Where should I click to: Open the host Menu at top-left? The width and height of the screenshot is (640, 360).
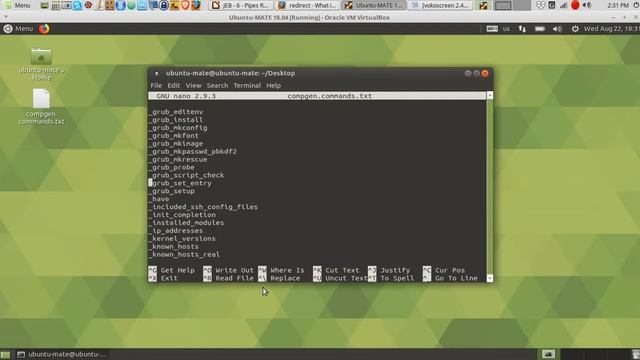click(17, 5)
